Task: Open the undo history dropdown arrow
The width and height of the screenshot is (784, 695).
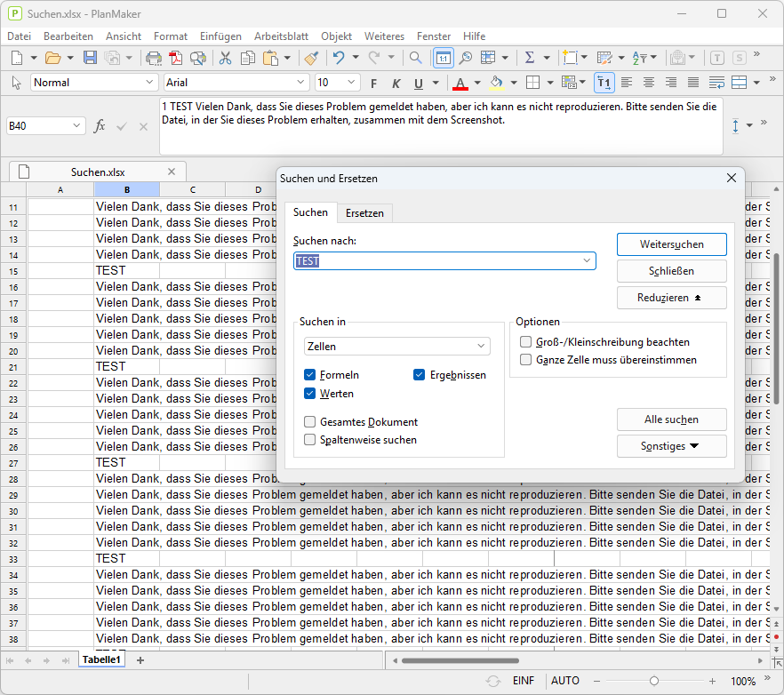Action: [x=356, y=58]
